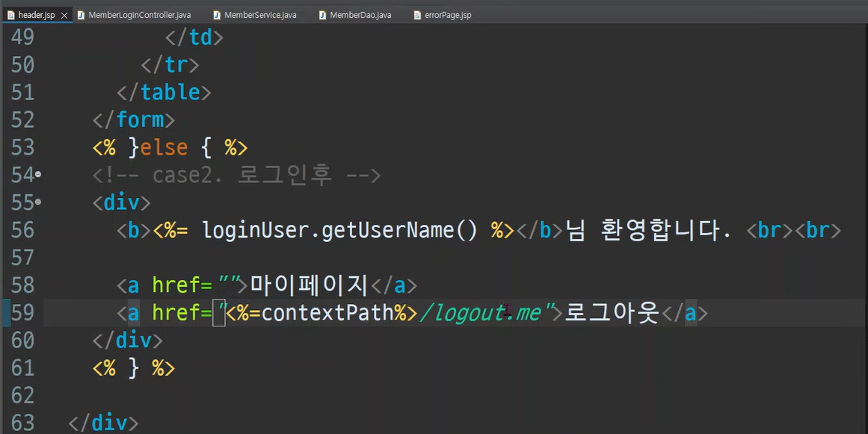Select line number 60 in the gutter

(22, 341)
